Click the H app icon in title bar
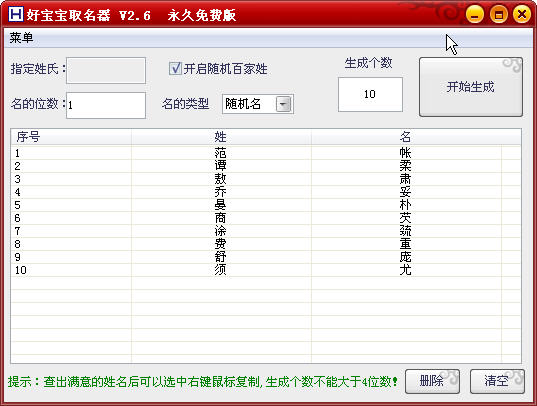 (16, 14)
